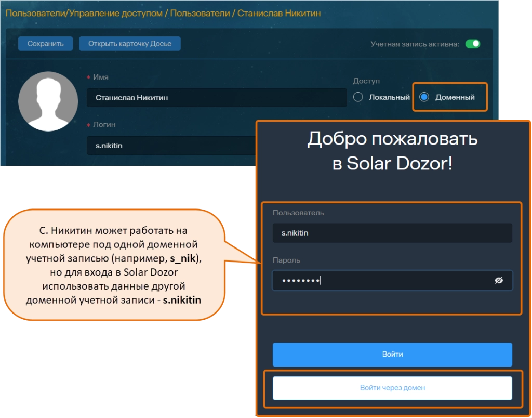Open the Dossier card via 'Открыть карточку Досье'

click(x=129, y=44)
